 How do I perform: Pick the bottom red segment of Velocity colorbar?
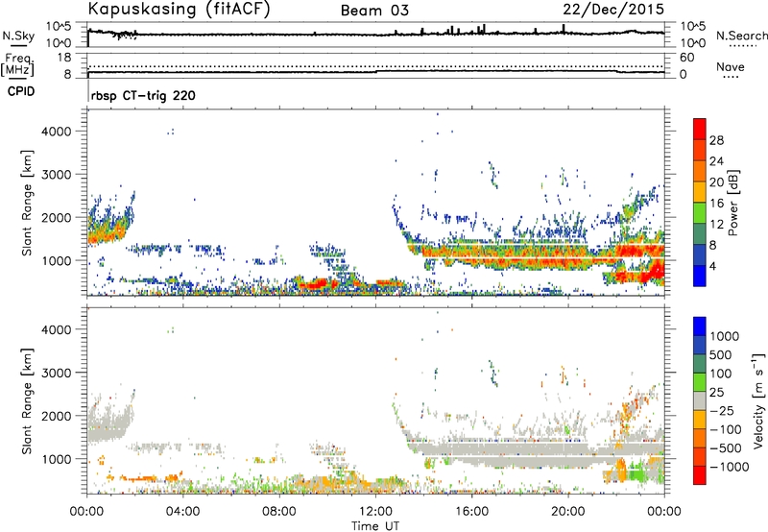[700, 475]
